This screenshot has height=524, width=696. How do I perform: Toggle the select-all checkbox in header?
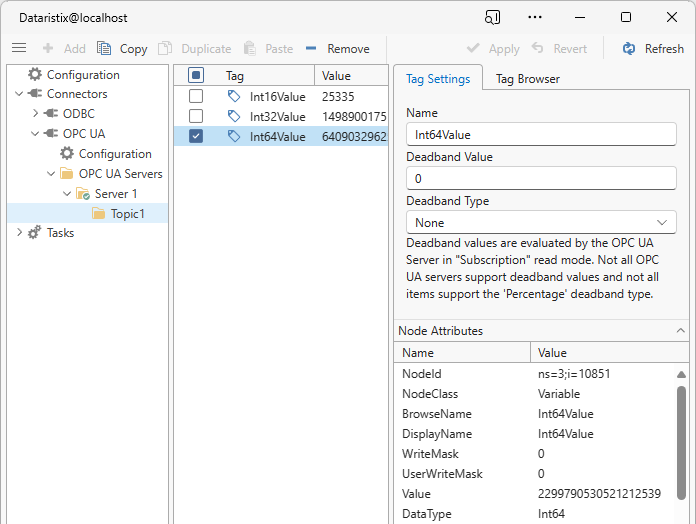196,75
